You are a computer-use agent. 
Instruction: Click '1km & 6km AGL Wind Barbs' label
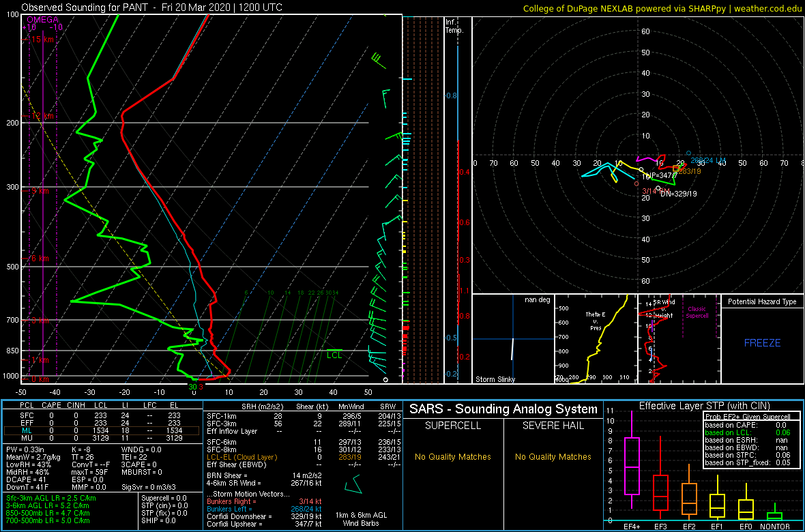pyautogui.click(x=362, y=520)
